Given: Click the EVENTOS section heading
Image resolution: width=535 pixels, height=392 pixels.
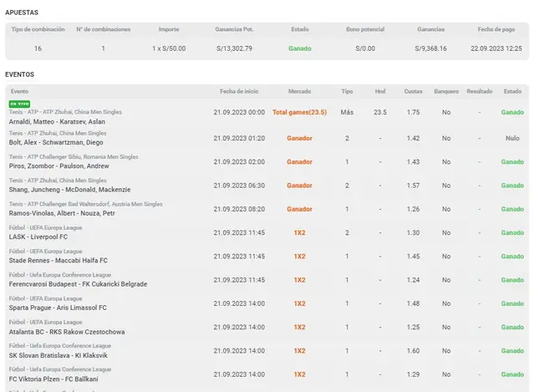Looking at the screenshot, I should pyautogui.click(x=20, y=74).
